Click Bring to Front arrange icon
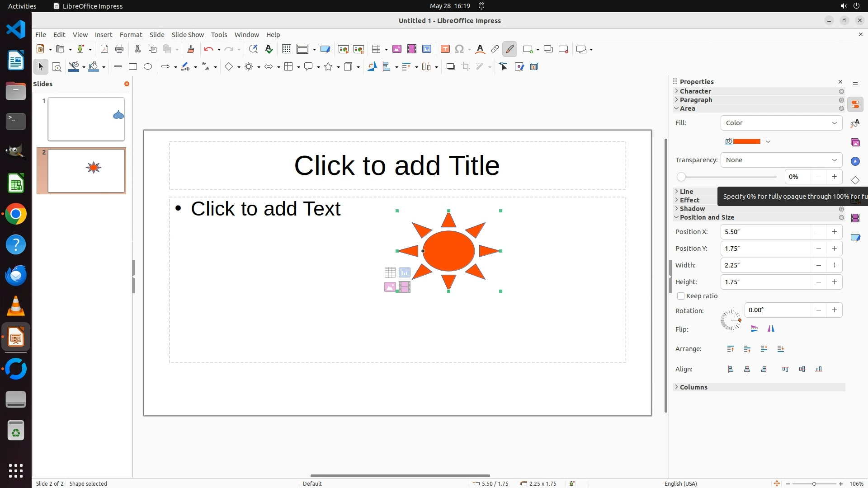868x488 pixels. coord(731,349)
